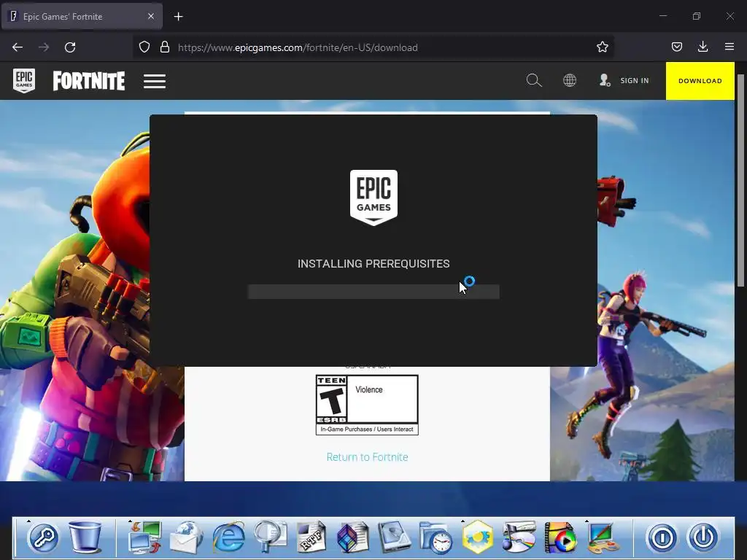Launch the music notes CD dock icon
This screenshot has height=560, width=747.
coord(519,537)
